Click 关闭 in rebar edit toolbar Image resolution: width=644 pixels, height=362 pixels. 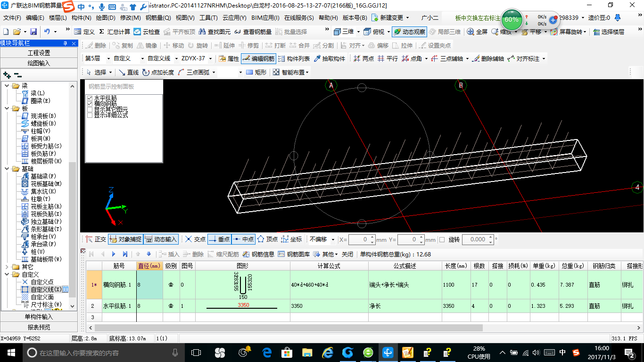click(x=347, y=254)
